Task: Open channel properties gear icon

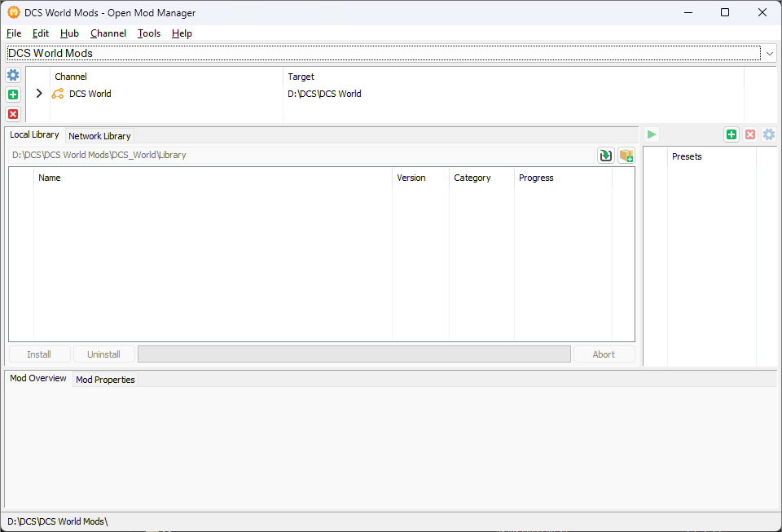Action: click(13, 75)
